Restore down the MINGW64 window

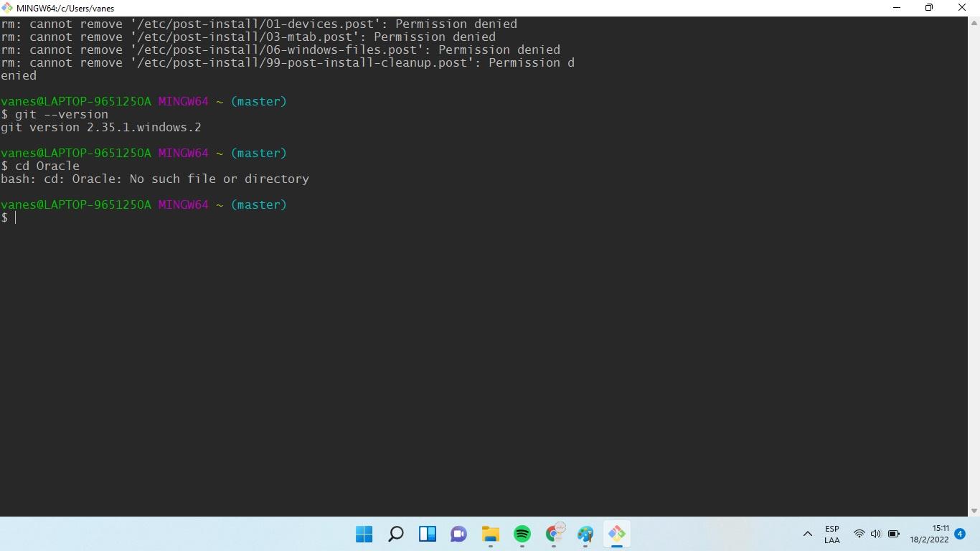pyautogui.click(x=929, y=8)
